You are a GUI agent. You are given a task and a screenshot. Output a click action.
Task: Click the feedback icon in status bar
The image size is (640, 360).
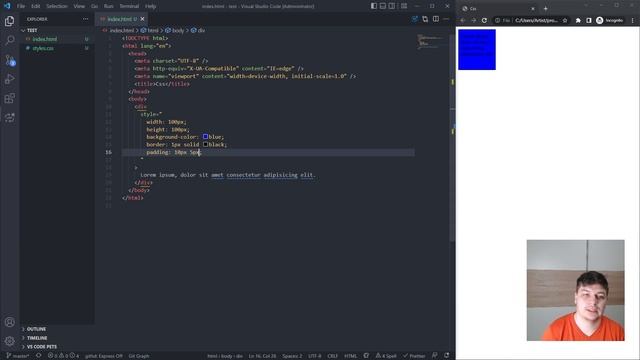click(435, 356)
